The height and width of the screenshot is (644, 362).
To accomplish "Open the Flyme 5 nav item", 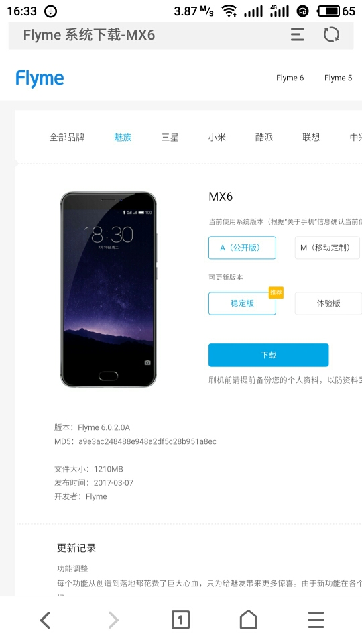I will (x=338, y=78).
